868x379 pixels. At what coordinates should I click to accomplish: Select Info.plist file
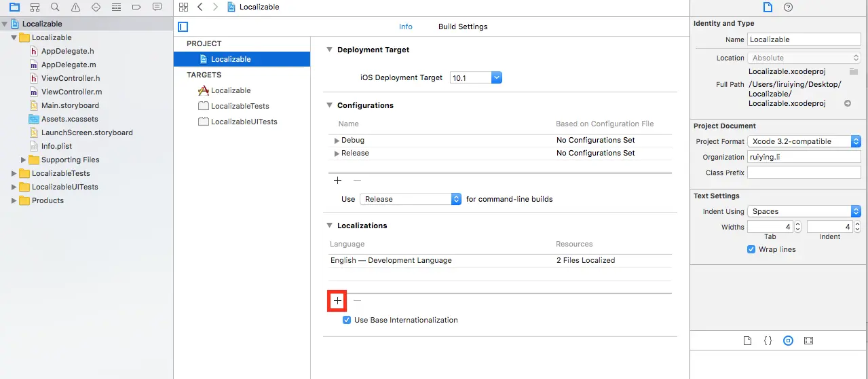56,146
